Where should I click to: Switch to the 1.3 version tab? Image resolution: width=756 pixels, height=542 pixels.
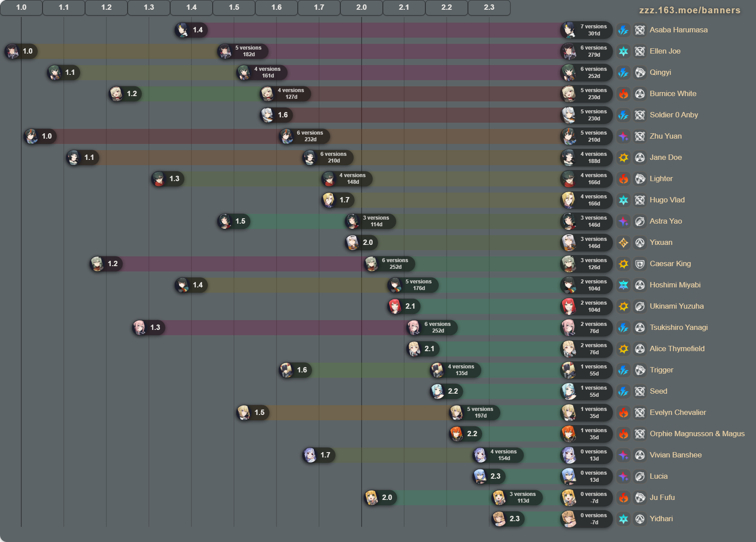coord(149,8)
